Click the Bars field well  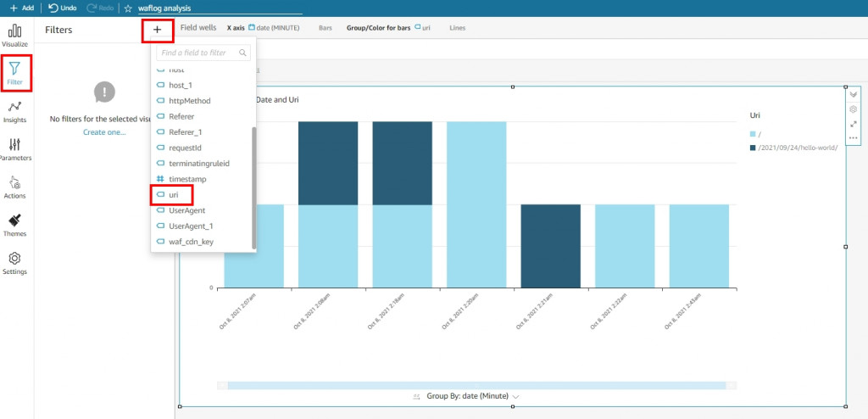click(325, 28)
